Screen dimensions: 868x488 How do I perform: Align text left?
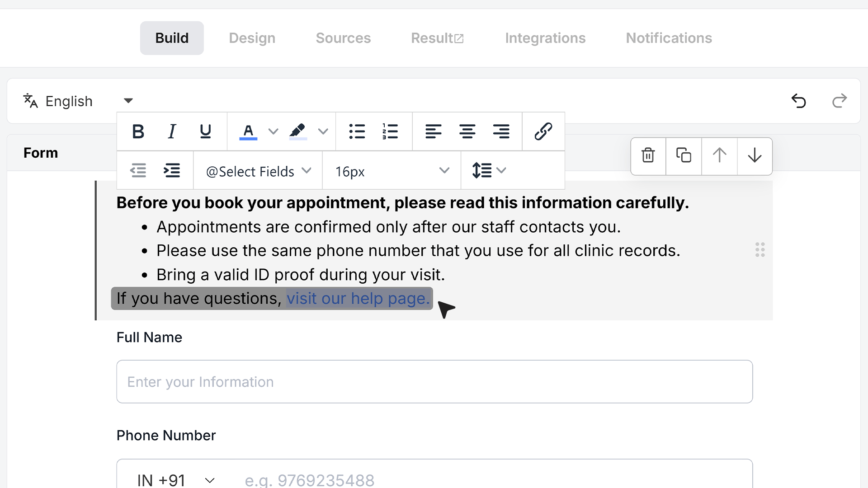433,131
